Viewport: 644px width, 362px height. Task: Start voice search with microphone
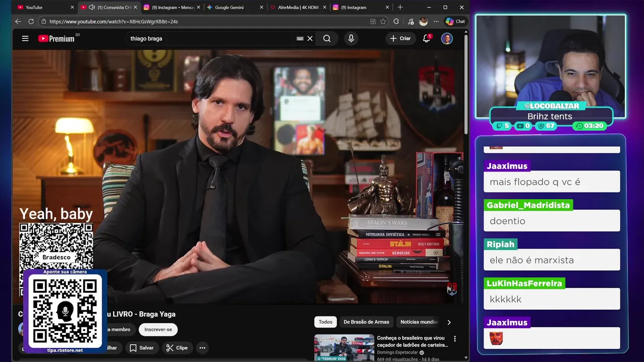click(351, 38)
